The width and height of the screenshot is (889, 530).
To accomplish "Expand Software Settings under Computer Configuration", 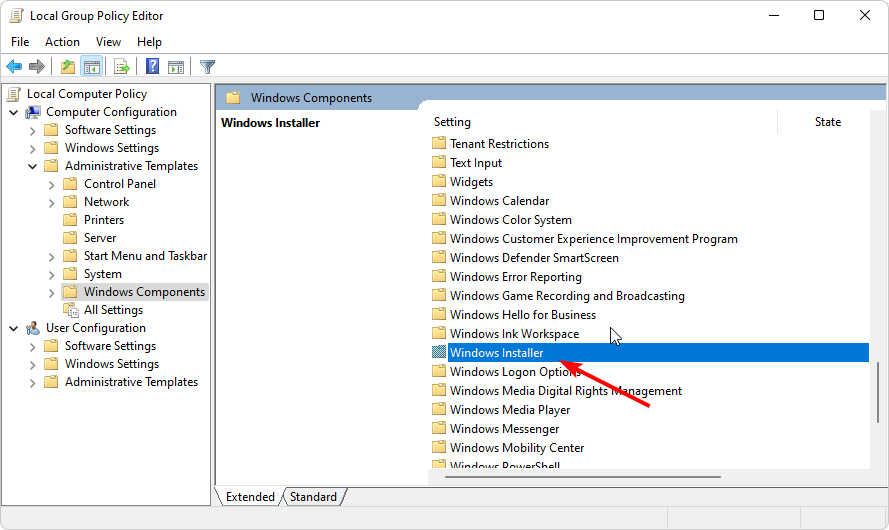I will (32, 130).
